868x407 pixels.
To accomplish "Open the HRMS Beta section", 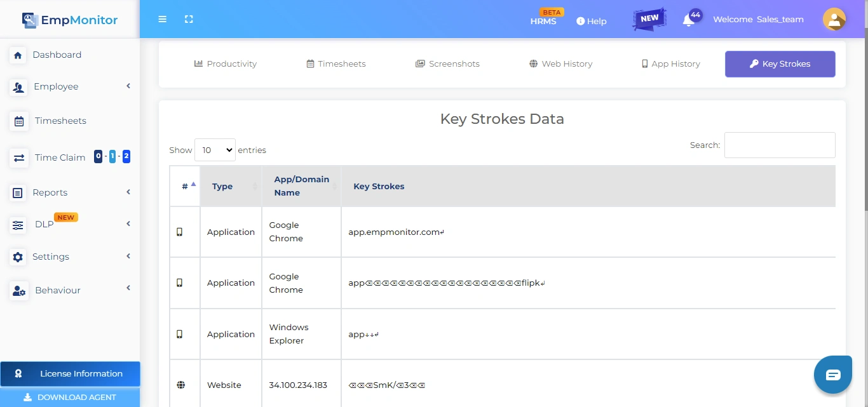I will click(x=544, y=21).
